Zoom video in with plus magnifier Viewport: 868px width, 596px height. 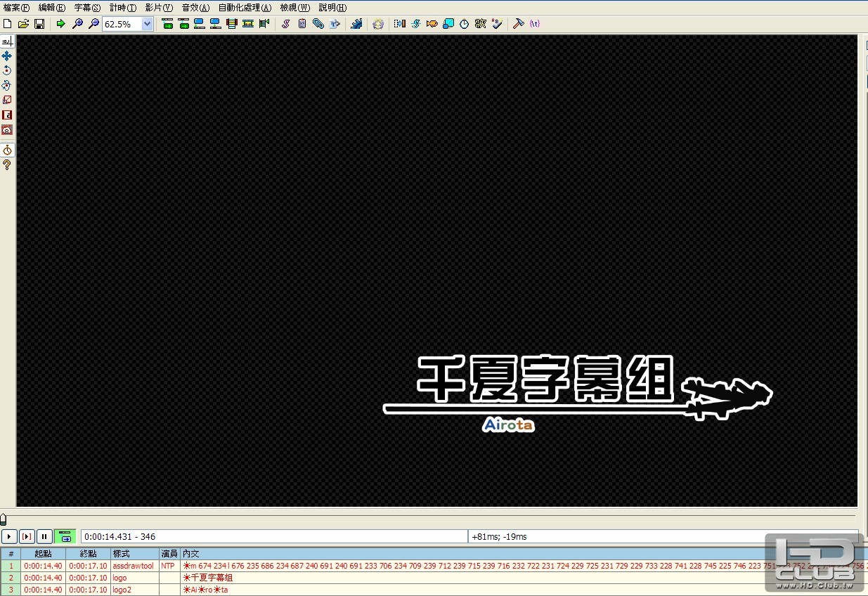(77, 24)
